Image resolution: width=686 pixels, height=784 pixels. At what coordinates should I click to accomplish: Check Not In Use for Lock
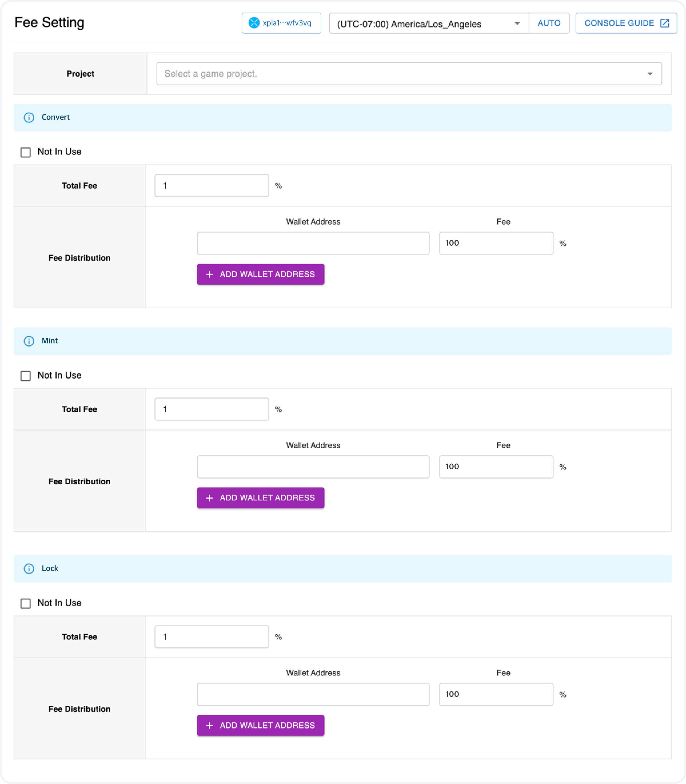[26, 603]
